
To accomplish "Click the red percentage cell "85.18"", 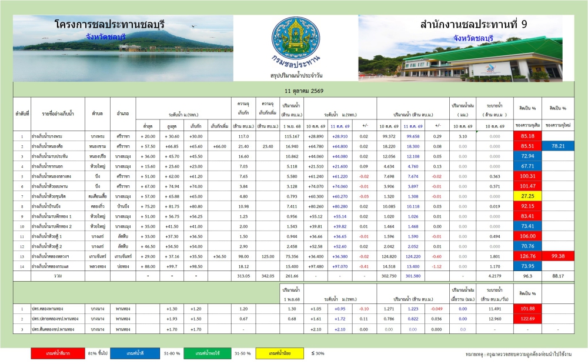I will [527, 136].
